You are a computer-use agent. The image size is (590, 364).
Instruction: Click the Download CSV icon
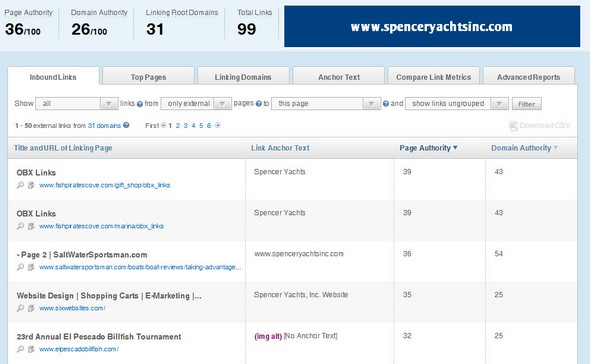coord(513,126)
